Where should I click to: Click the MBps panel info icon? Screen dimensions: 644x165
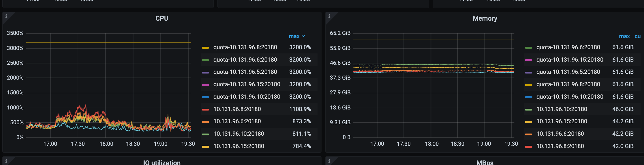click(x=329, y=161)
